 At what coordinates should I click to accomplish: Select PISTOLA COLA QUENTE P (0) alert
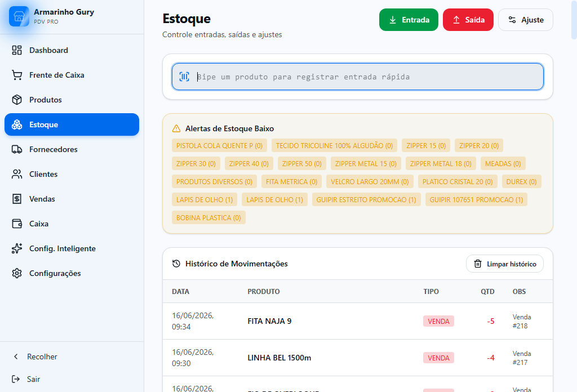click(219, 146)
